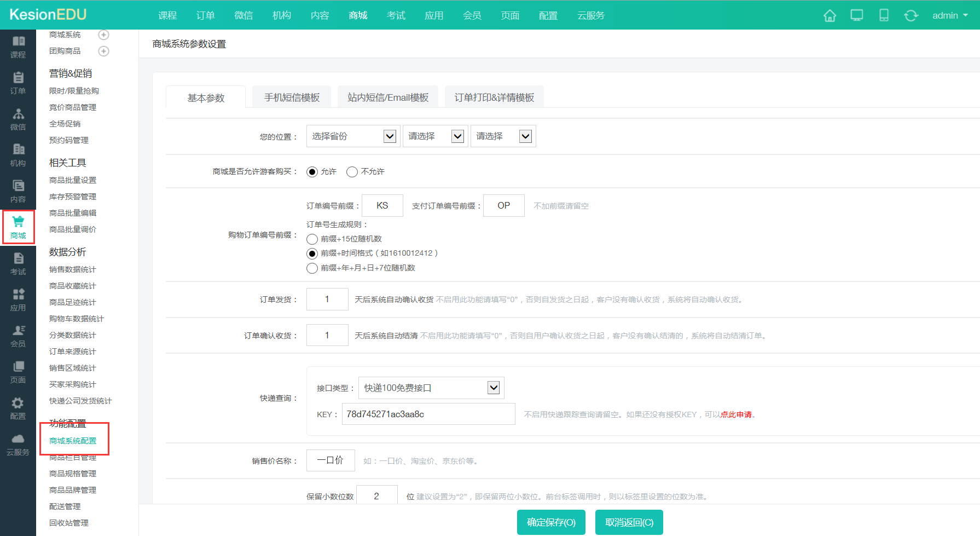Open the 选择省份 province dropdown
980x536 pixels.
tap(353, 136)
